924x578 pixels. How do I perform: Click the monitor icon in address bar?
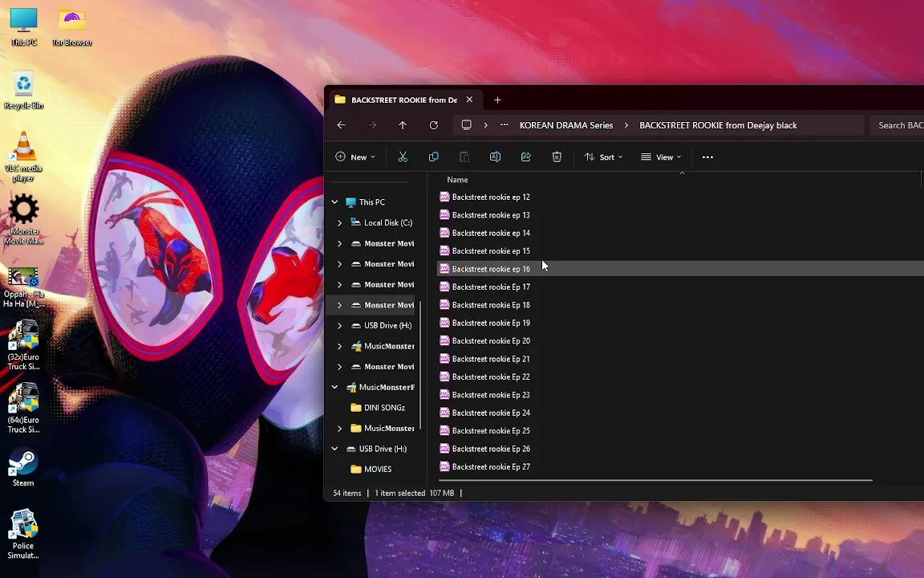466,125
